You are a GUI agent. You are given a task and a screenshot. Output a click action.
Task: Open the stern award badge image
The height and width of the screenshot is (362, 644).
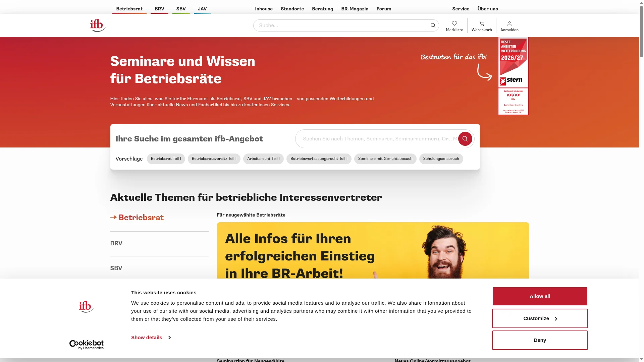[x=513, y=76]
